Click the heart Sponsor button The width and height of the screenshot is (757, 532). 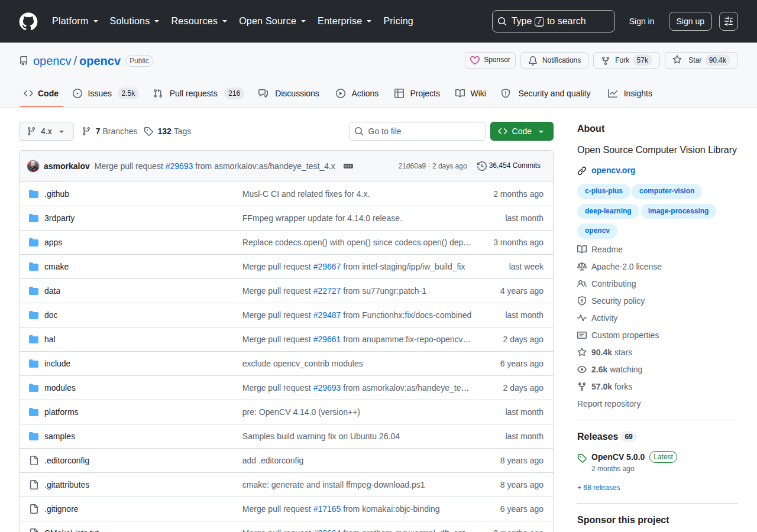tap(490, 60)
